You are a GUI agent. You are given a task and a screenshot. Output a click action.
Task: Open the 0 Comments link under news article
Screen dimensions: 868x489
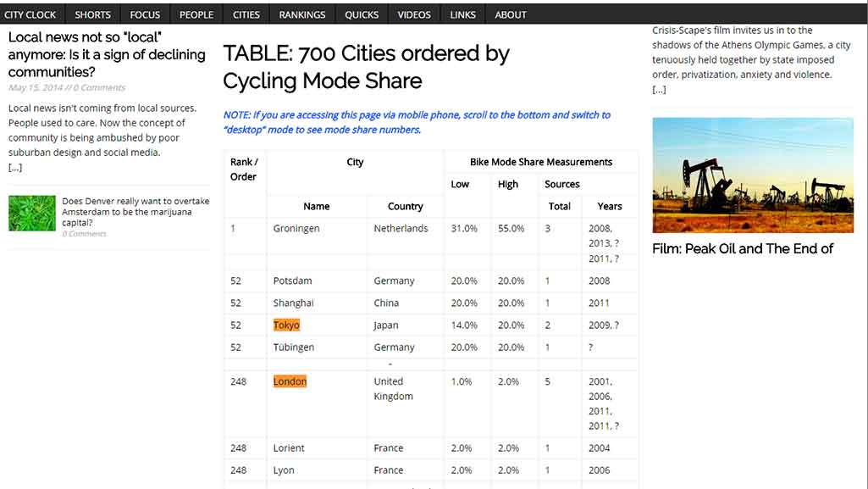(99, 87)
